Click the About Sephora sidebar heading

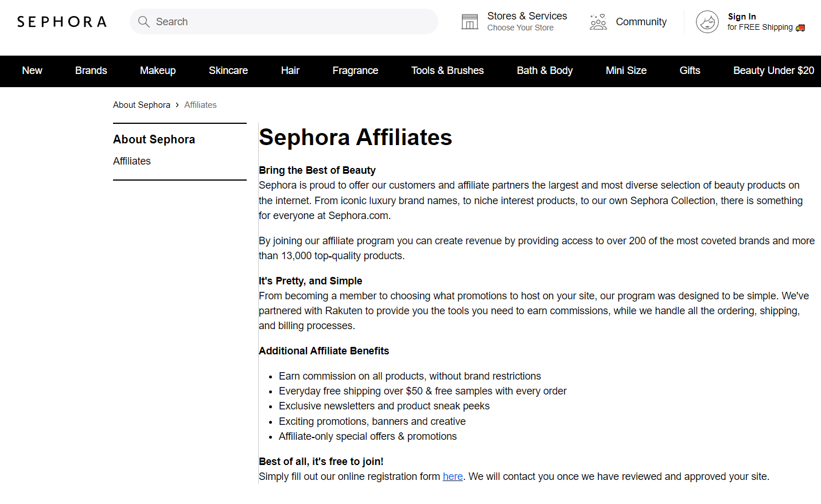click(154, 139)
